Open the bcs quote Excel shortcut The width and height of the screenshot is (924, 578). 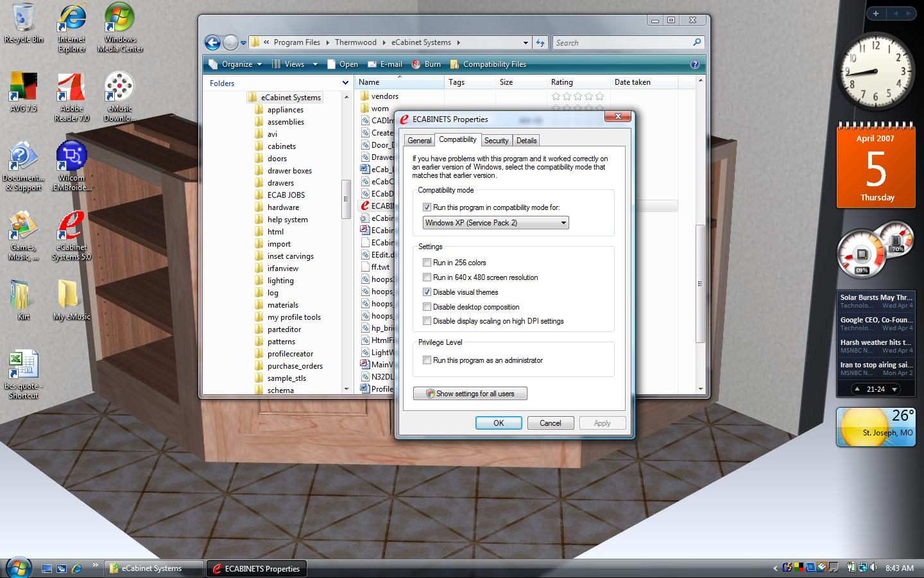point(24,375)
